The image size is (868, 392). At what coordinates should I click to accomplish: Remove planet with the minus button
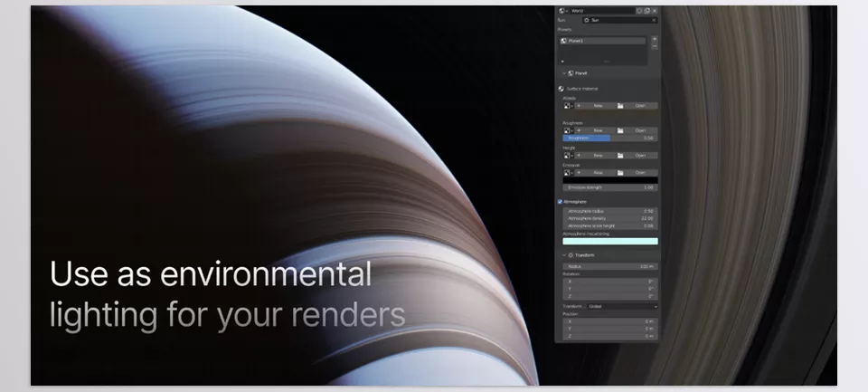(655, 47)
